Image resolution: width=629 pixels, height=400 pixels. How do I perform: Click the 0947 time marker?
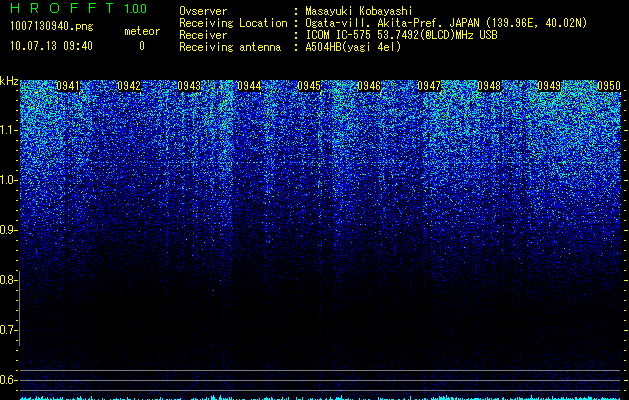[x=429, y=86]
